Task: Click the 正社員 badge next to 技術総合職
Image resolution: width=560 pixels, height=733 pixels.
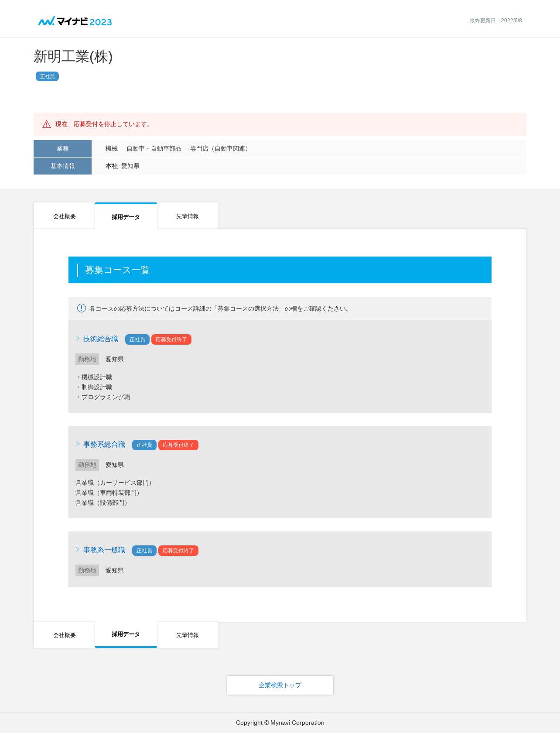Action: point(137,339)
